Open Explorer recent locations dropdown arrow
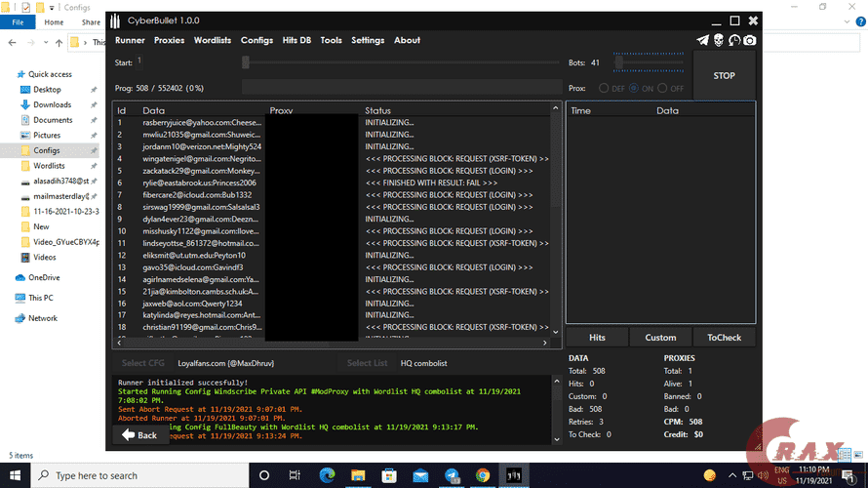 (x=44, y=43)
